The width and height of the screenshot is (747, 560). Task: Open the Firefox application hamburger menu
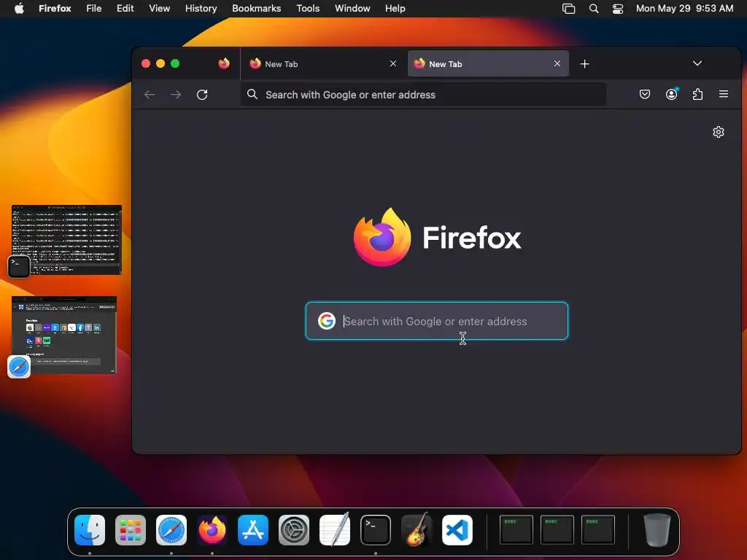pos(723,94)
